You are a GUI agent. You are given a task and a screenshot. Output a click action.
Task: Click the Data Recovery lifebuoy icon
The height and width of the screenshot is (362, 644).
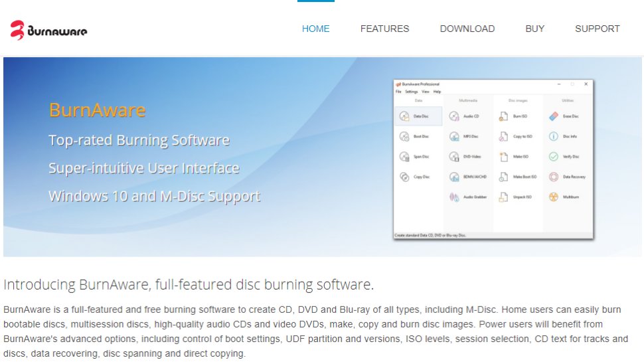554,177
